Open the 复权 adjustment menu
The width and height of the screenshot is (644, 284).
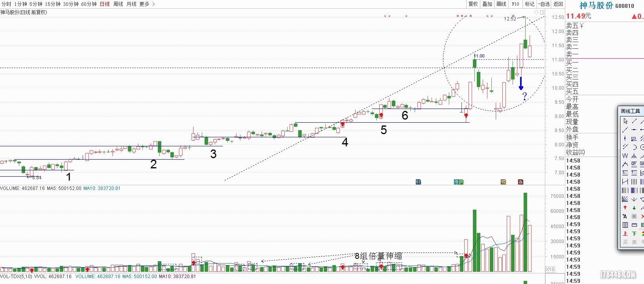473,4
